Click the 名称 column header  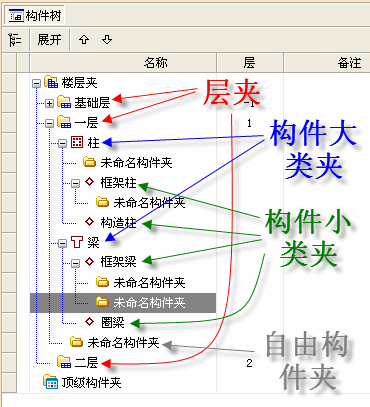tap(123, 62)
